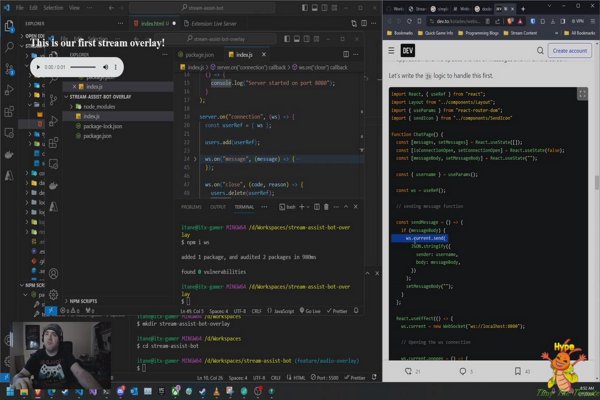Click the audio player's progress bar
This screenshot has height=400, width=600.
tap(83, 67)
